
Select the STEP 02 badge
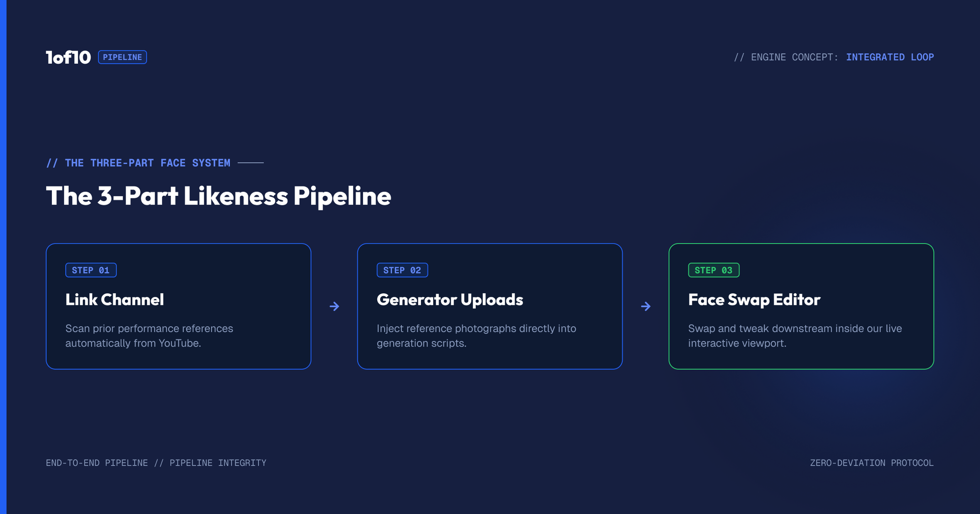[x=402, y=270]
